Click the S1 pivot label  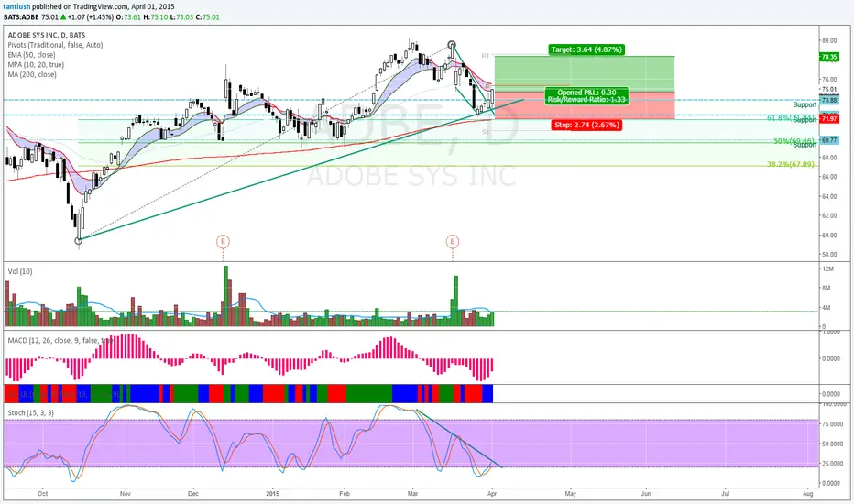[x=485, y=132]
